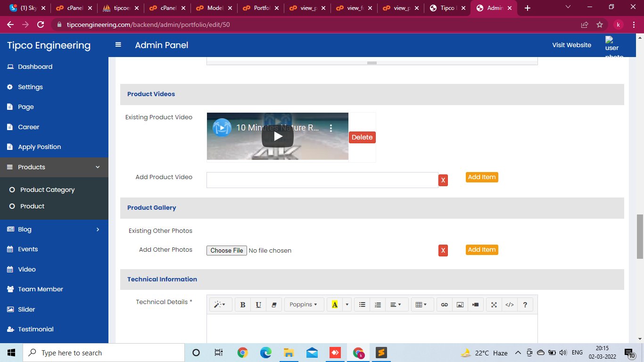The width and height of the screenshot is (644, 362).
Task: Click Add Item next to Add Product Video
Action: click(x=481, y=177)
